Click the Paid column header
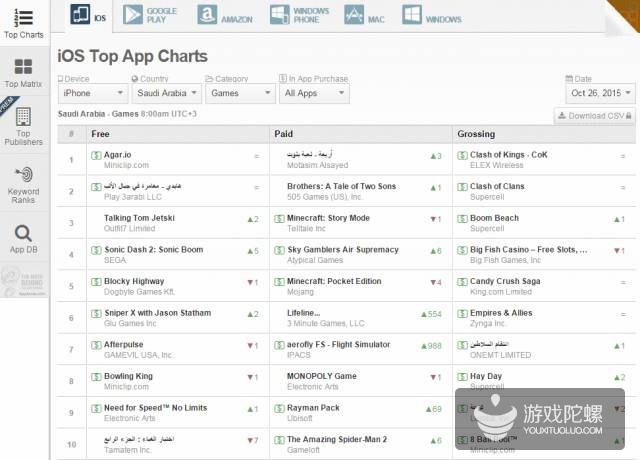Image resolution: width=640 pixels, height=460 pixels. point(361,134)
